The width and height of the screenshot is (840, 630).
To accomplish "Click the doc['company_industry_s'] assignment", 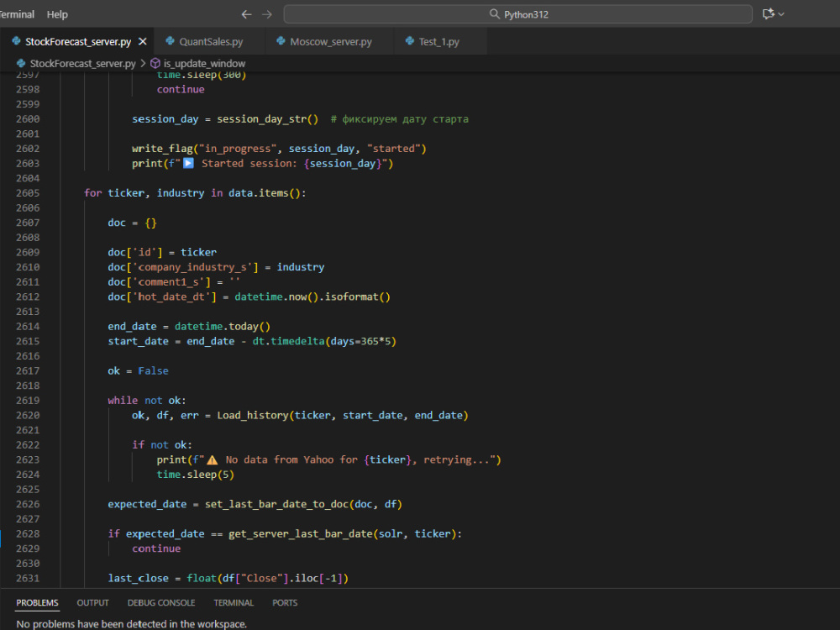I will [x=216, y=267].
